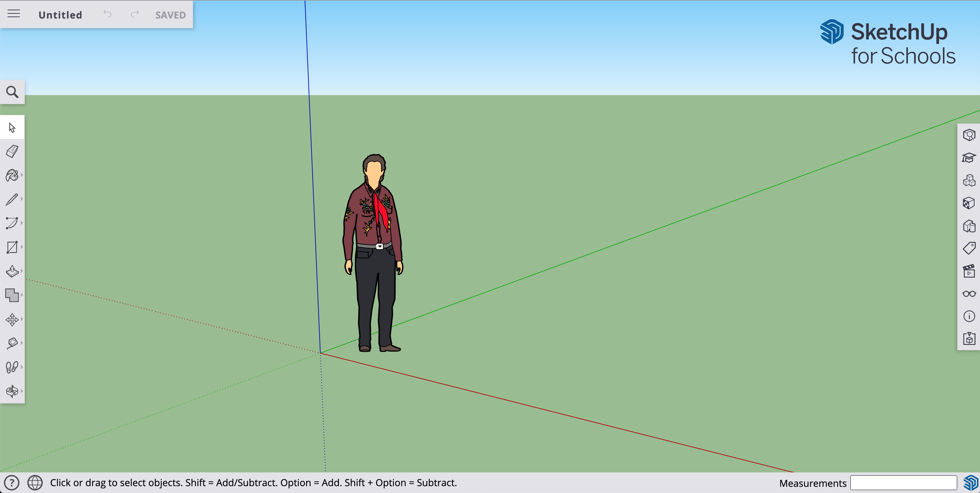Pick the Tape Measure tool
Viewport: 980px width, 493px height.
click(x=12, y=343)
